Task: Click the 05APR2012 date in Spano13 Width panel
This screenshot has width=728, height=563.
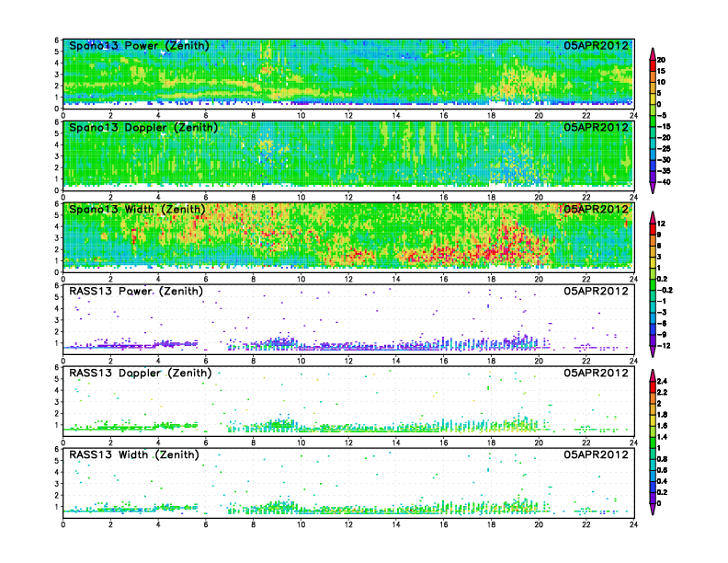Action: click(596, 210)
